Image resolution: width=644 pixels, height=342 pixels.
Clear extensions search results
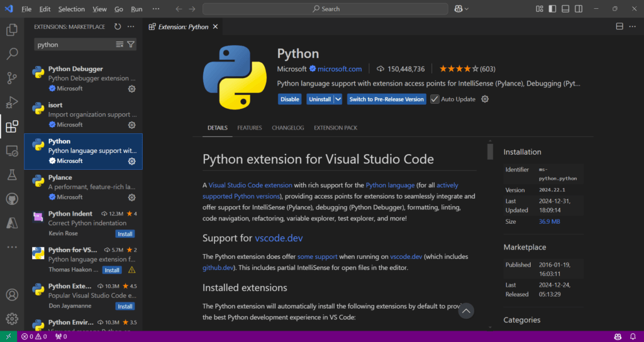click(x=119, y=45)
